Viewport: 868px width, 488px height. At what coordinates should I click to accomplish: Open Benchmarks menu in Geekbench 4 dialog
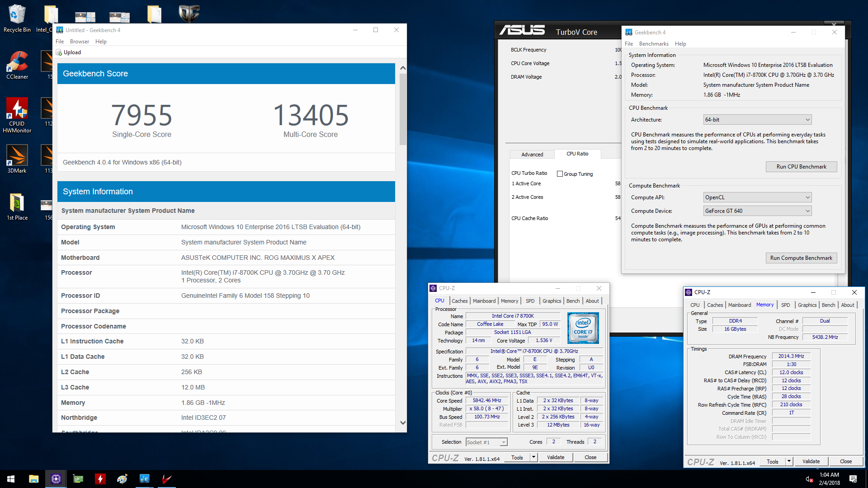[x=654, y=44]
